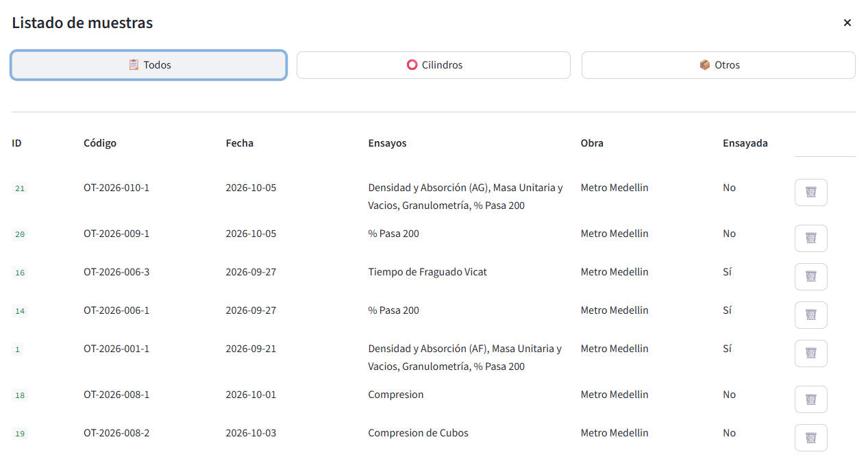Click Metro Medellin in the OT-2026-010-1 row
The image size is (868, 459).
tap(615, 188)
